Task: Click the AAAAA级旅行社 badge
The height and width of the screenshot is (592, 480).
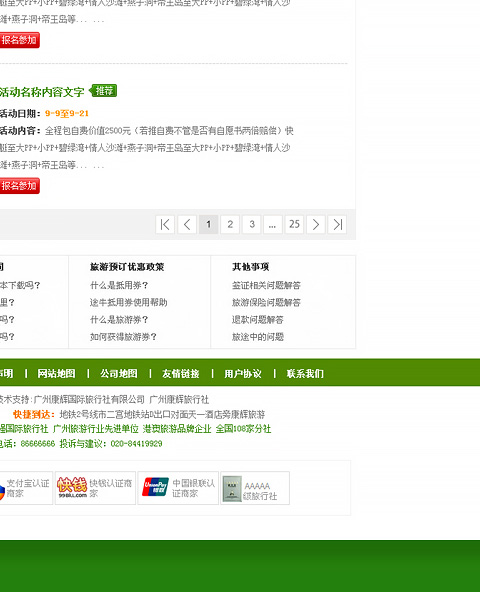Action: (255, 488)
